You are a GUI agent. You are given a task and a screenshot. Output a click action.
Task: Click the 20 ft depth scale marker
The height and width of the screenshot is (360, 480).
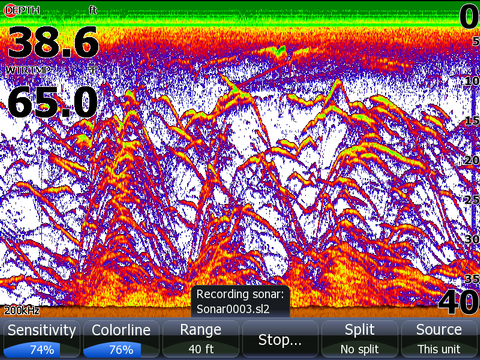pos(472,160)
